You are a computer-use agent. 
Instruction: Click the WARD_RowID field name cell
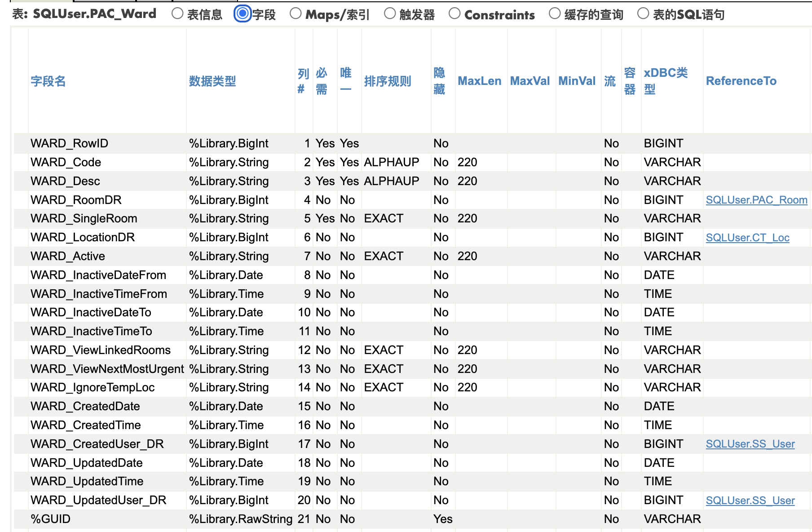click(x=69, y=143)
